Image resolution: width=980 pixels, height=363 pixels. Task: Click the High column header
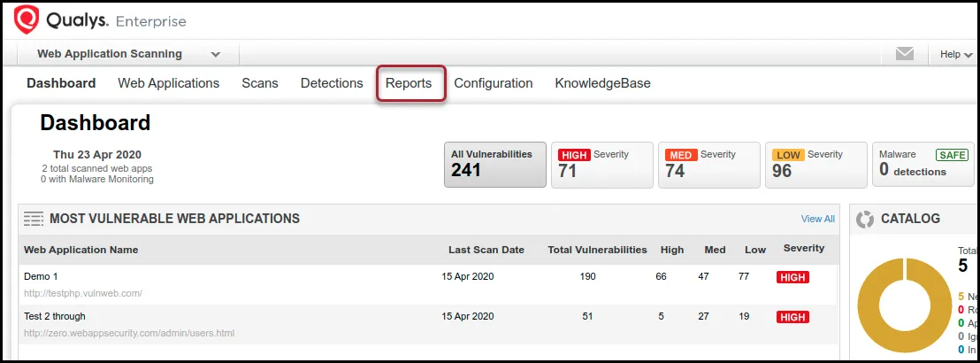click(672, 250)
